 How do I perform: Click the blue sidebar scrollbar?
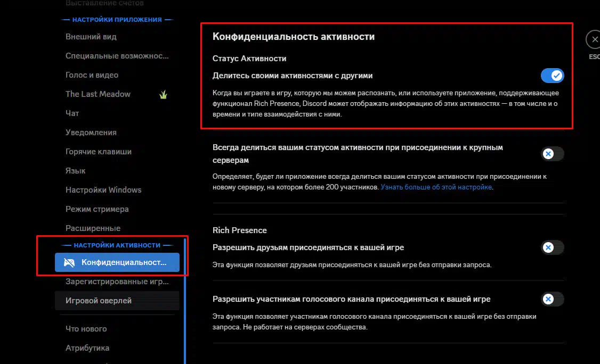pos(185,301)
